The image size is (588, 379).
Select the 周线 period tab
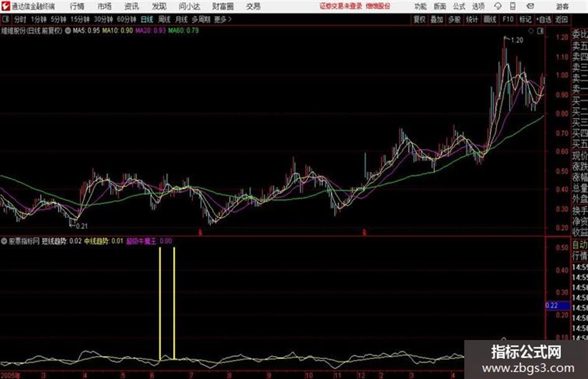point(164,19)
